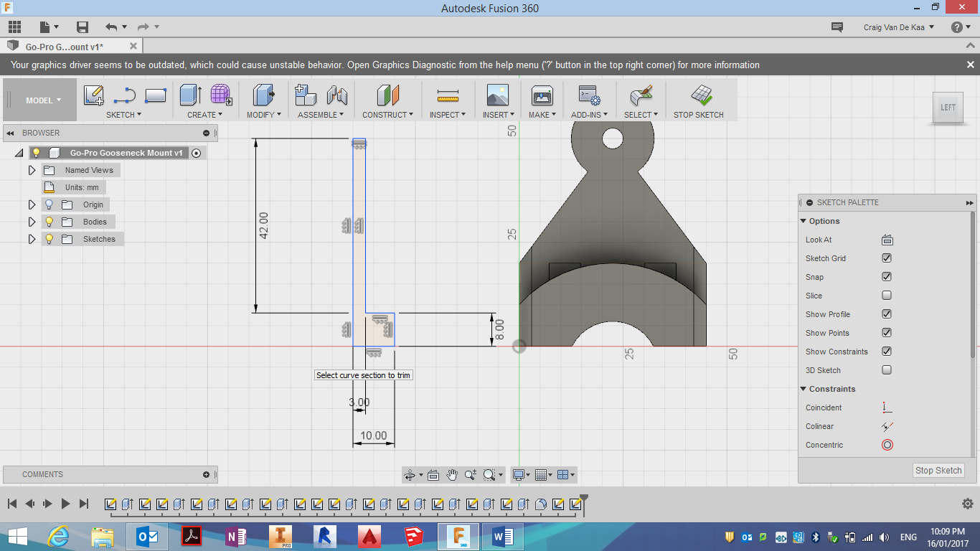Jump to the timeline beginning
The height and width of the screenshot is (551, 980).
pos(12,504)
